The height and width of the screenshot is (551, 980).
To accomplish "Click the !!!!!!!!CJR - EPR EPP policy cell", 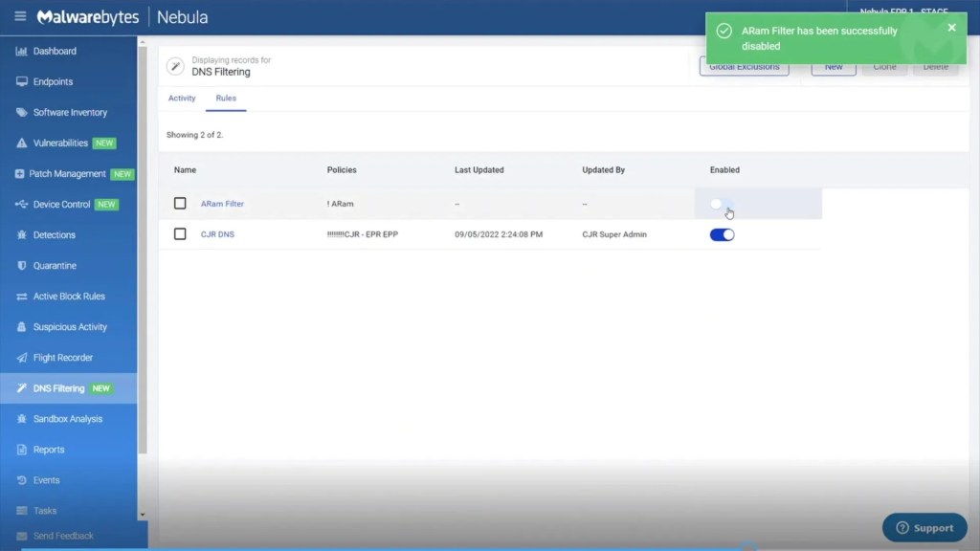I will pos(363,234).
